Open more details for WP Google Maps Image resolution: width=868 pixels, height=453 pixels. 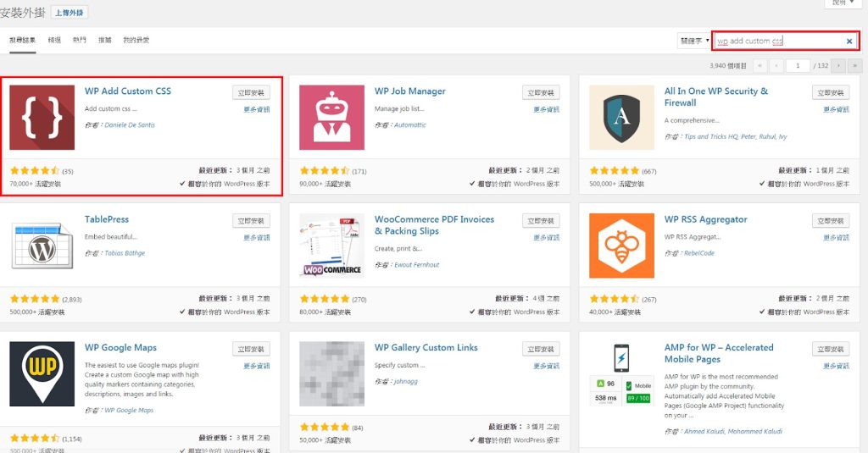257,366
